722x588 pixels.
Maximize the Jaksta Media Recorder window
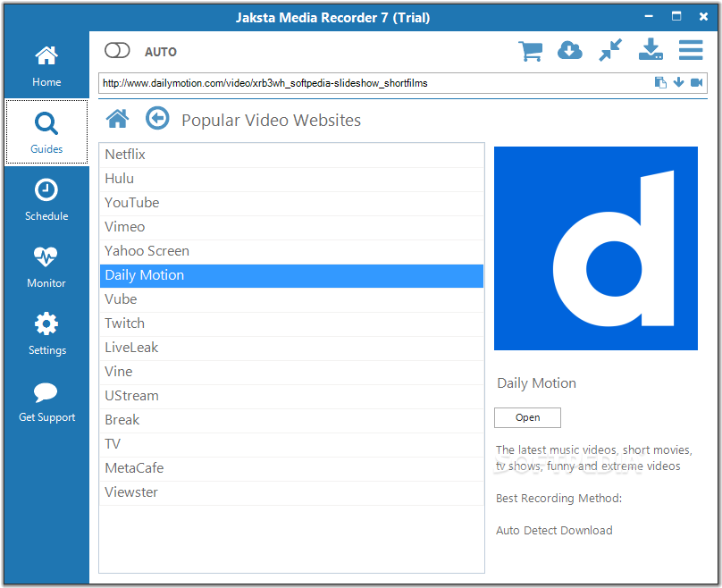676,17
